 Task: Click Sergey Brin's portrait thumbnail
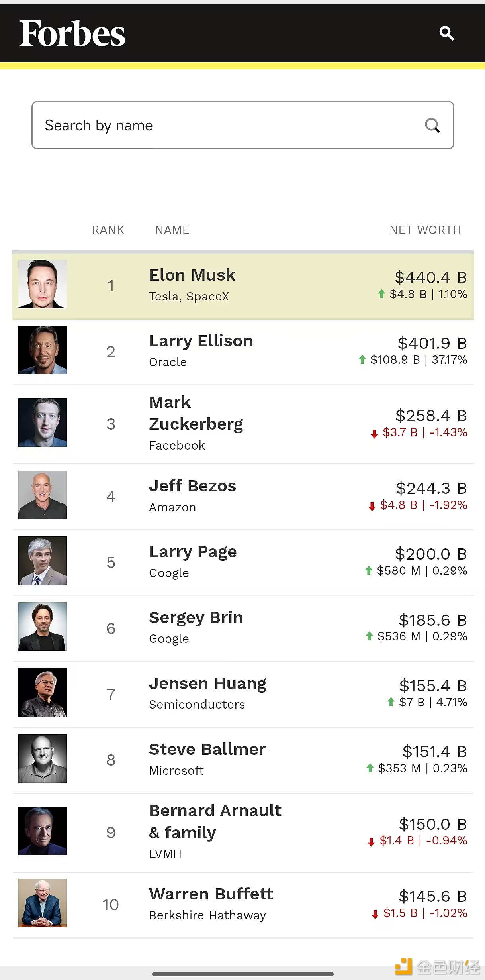[43, 626]
